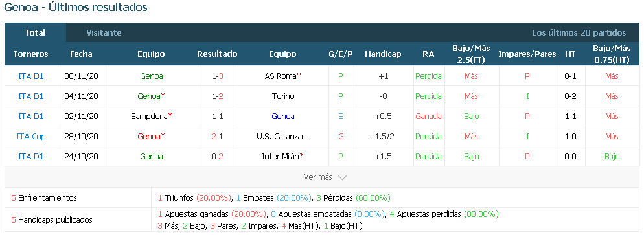The width and height of the screenshot is (644, 235).
Task: Open Sampdoria team link
Action: pyautogui.click(x=149, y=116)
